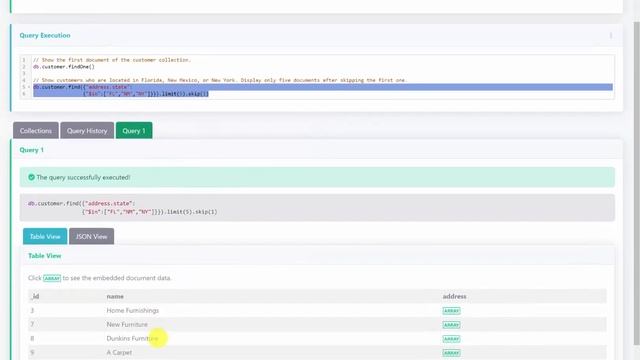Click the Table View section heading
The width and height of the screenshot is (640, 360).
tap(44, 256)
